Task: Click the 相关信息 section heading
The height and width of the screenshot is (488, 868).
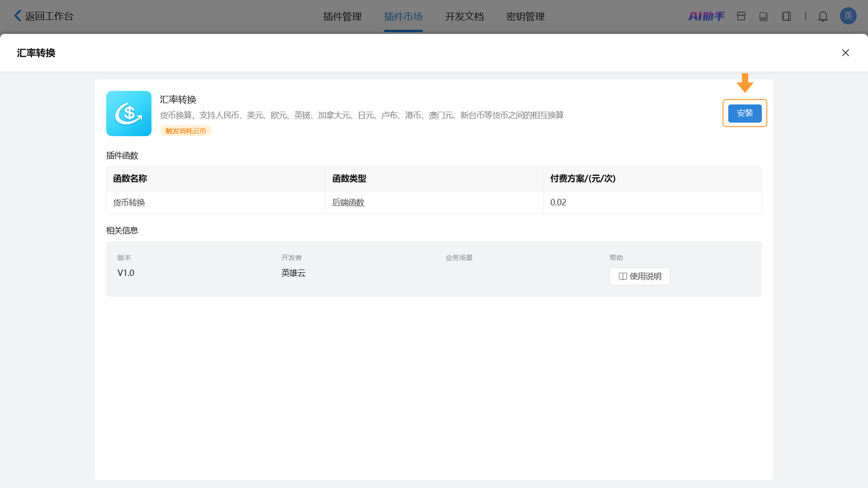Action: pyautogui.click(x=122, y=230)
